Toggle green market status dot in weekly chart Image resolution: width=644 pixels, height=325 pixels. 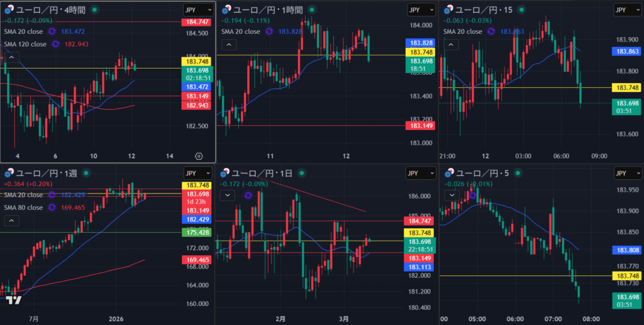click(85, 173)
